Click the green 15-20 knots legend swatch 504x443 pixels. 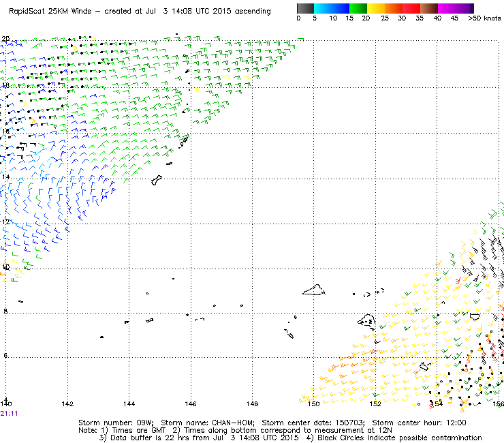click(x=358, y=8)
